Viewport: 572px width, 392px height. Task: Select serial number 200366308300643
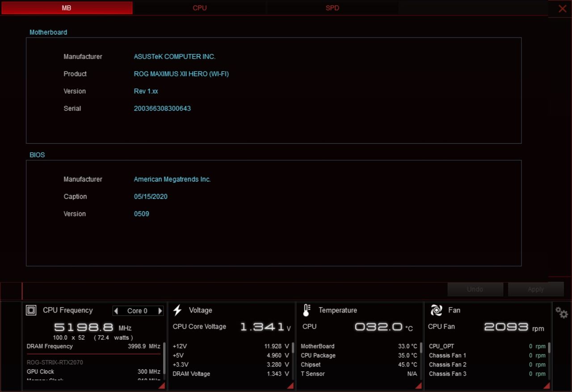point(162,108)
